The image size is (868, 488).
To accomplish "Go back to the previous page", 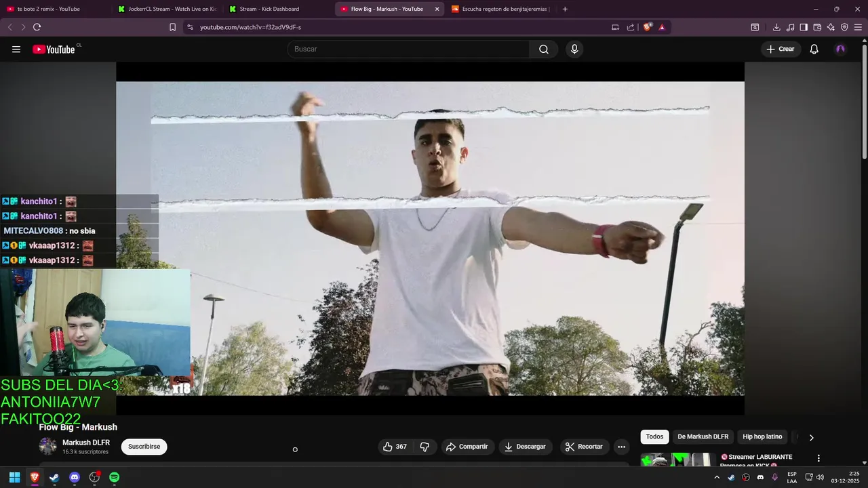I will tap(9, 27).
